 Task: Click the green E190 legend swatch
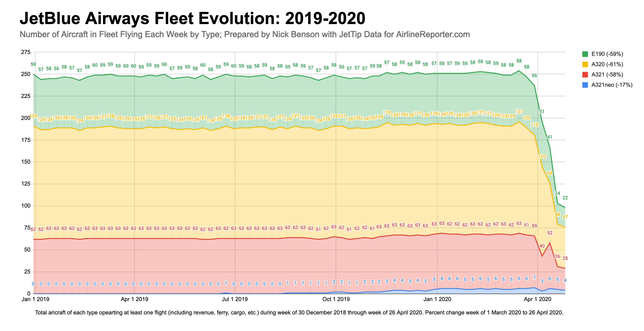coord(585,54)
